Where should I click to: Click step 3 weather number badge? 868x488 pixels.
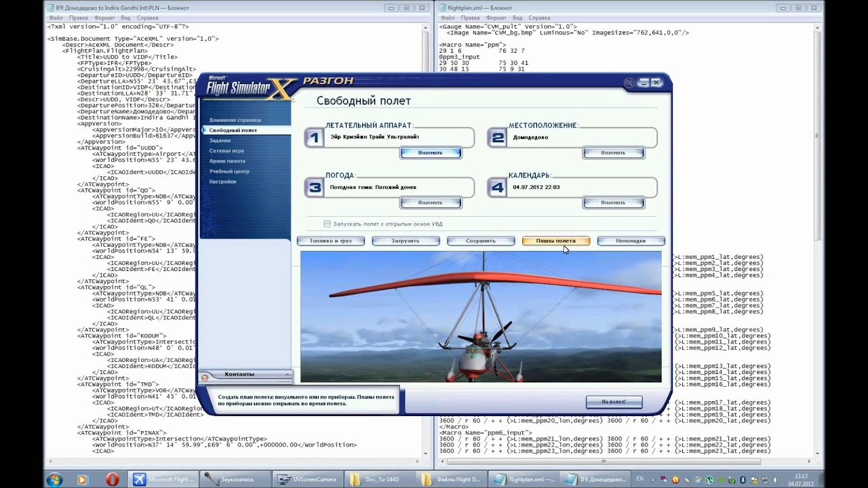click(314, 188)
